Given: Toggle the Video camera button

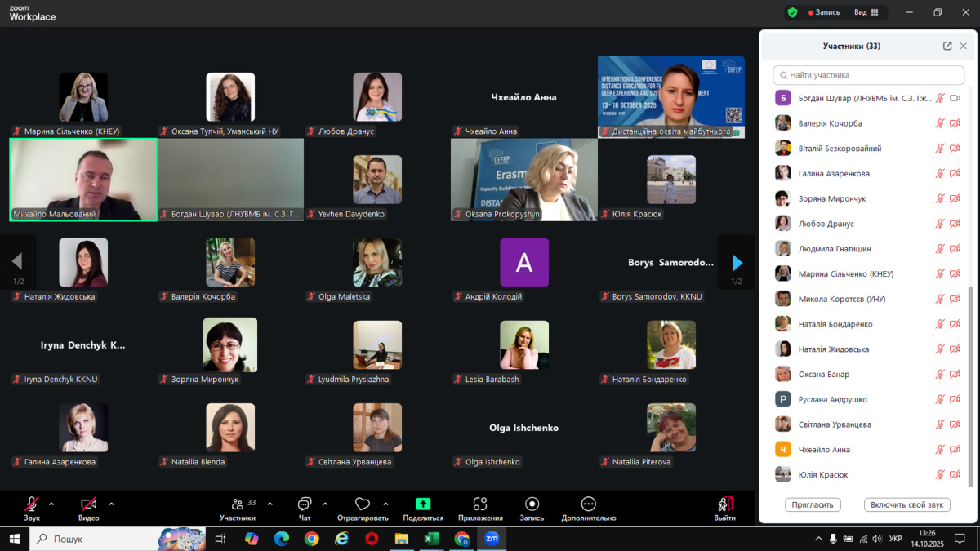Looking at the screenshot, I should click(88, 504).
